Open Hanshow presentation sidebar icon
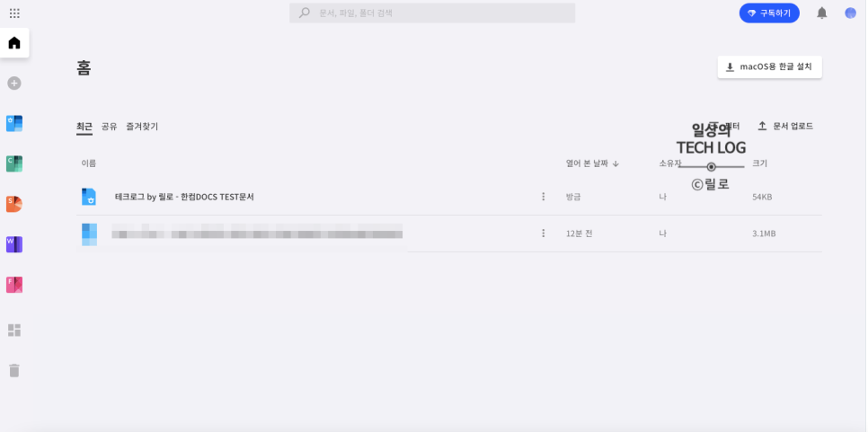The width and height of the screenshot is (868, 432). 14,204
